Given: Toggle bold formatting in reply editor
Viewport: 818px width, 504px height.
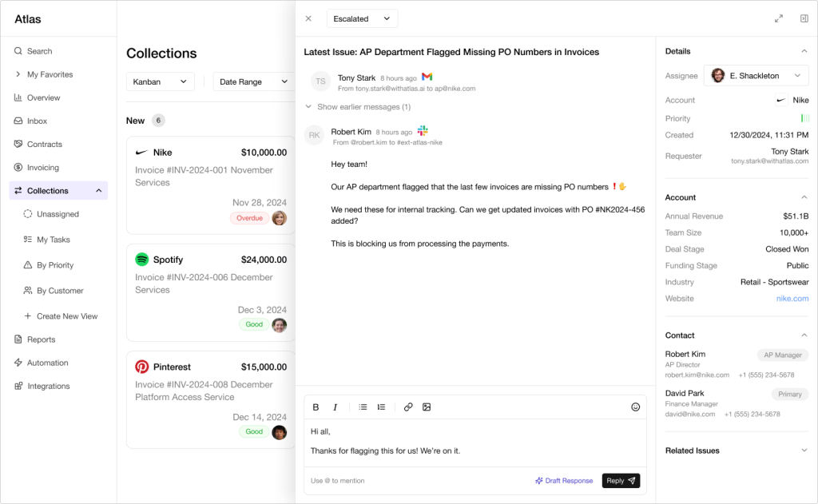Looking at the screenshot, I should pyautogui.click(x=316, y=407).
